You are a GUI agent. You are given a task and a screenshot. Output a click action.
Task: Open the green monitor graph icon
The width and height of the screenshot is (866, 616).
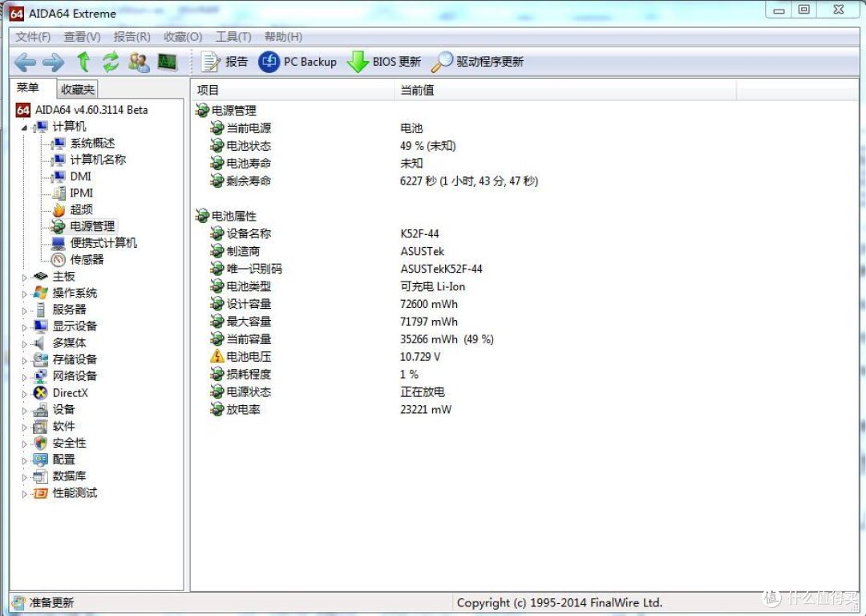(x=167, y=62)
